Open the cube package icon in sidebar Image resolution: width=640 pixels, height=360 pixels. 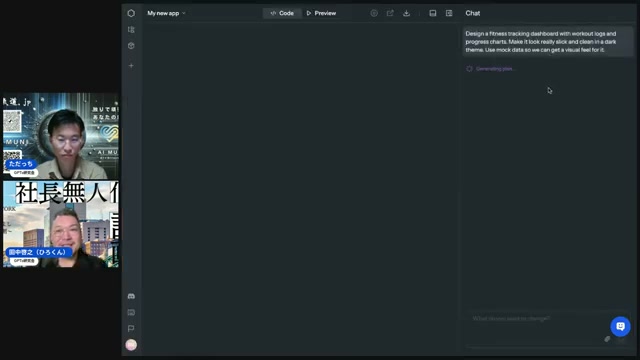[x=131, y=46]
